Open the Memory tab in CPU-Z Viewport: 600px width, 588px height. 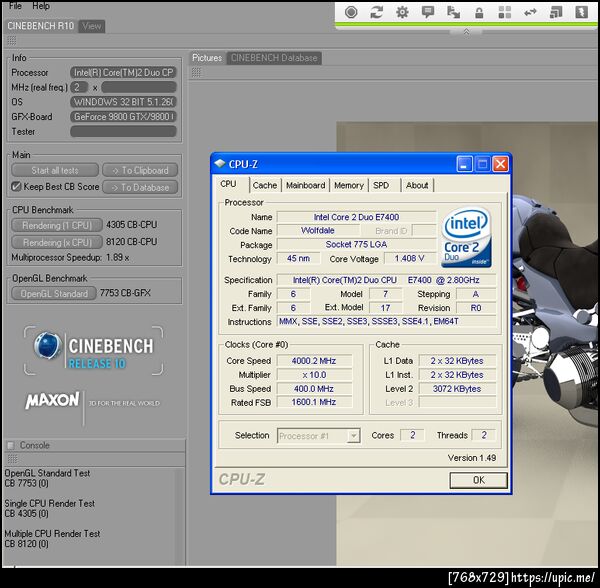coord(349,185)
